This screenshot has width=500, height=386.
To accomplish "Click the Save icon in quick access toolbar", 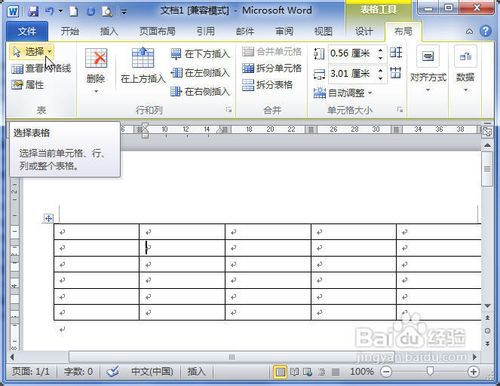I will pos(33,12).
